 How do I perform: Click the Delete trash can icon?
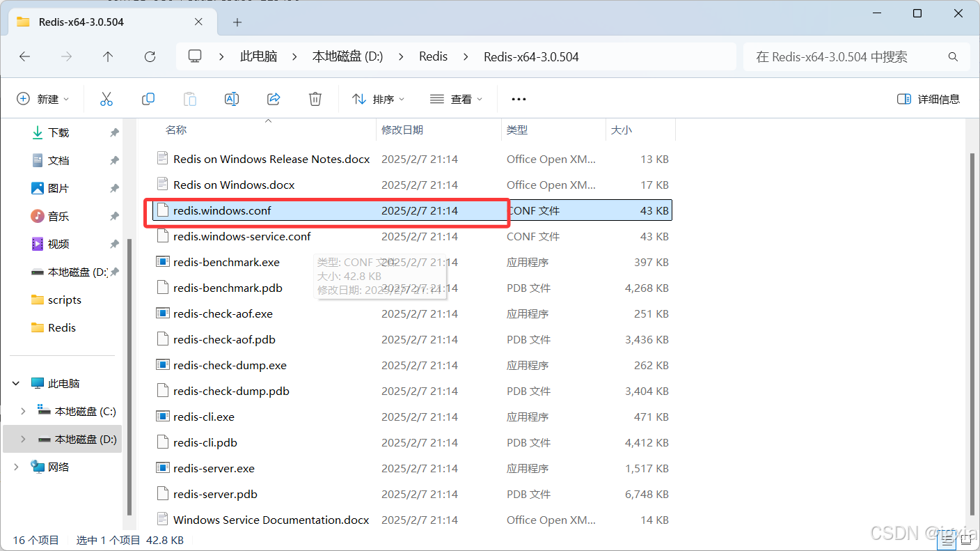pyautogui.click(x=315, y=99)
